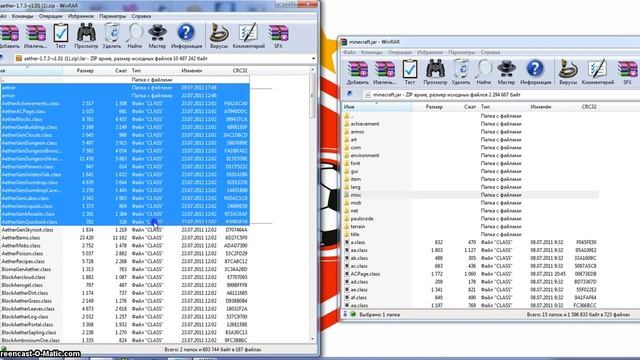Click Извлечь icon in aether zip window
The height and width of the screenshot is (360, 640).
36,36
